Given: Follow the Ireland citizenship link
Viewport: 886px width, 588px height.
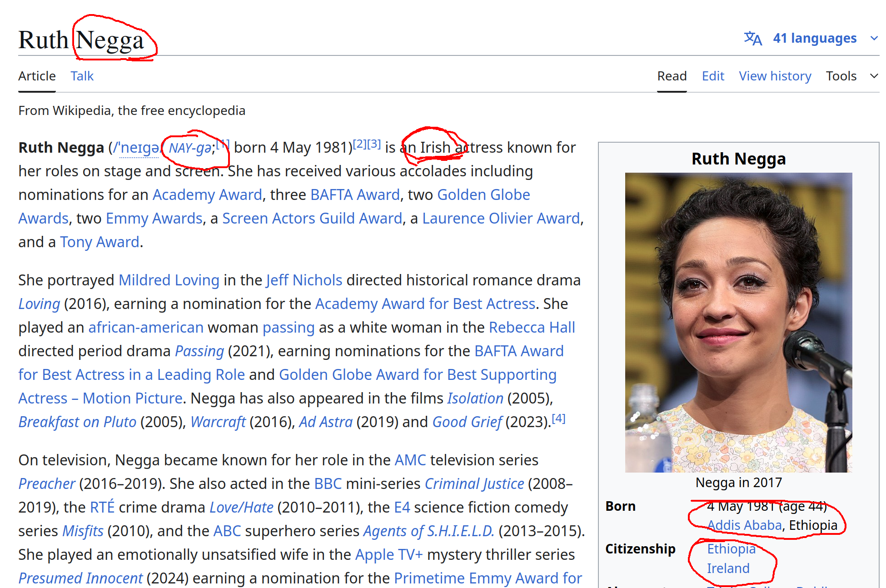Looking at the screenshot, I should pyautogui.click(x=728, y=568).
